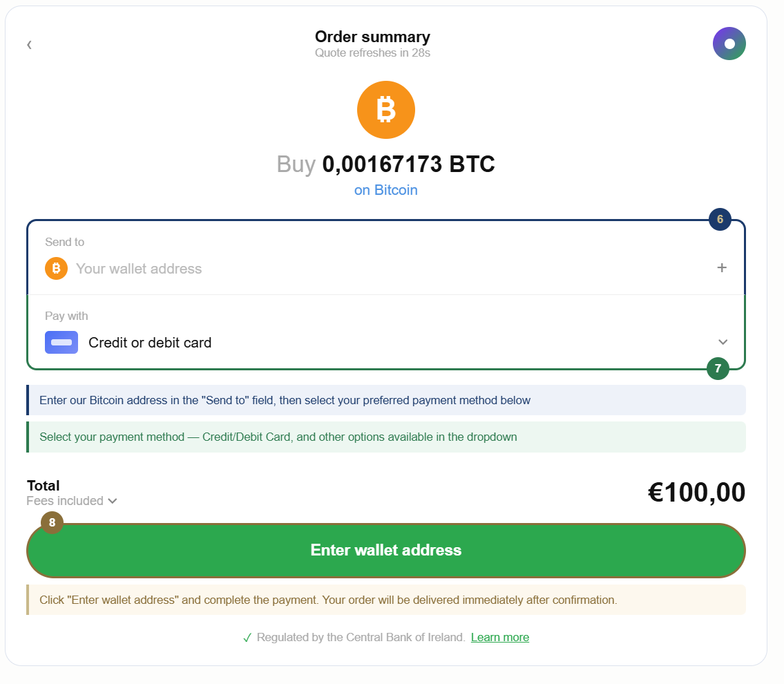Expand the Pay with dropdown chevron
The image size is (784, 684).
[x=723, y=342]
